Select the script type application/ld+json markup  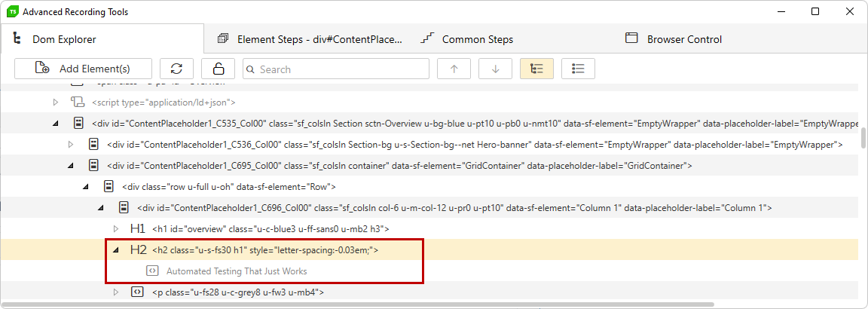[x=164, y=102]
